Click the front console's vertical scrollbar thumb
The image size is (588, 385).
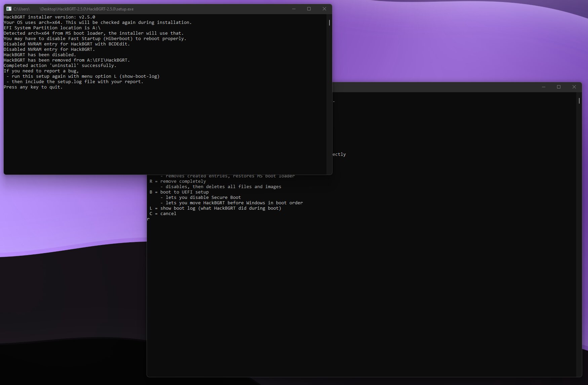click(x=329, y=23)
